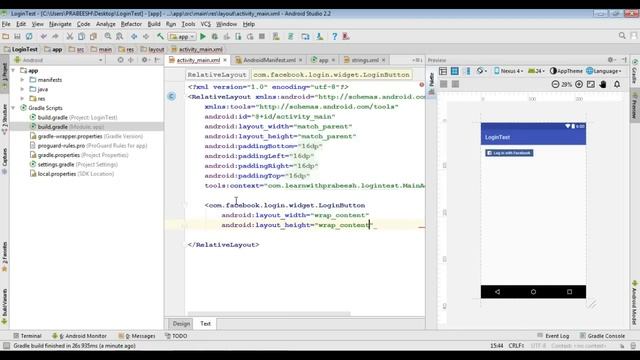Image resolution: width=640 pixels, height=360 pixels.
Task: Select gradle-wrapper.properties in project tree
Action: [87, 136]
